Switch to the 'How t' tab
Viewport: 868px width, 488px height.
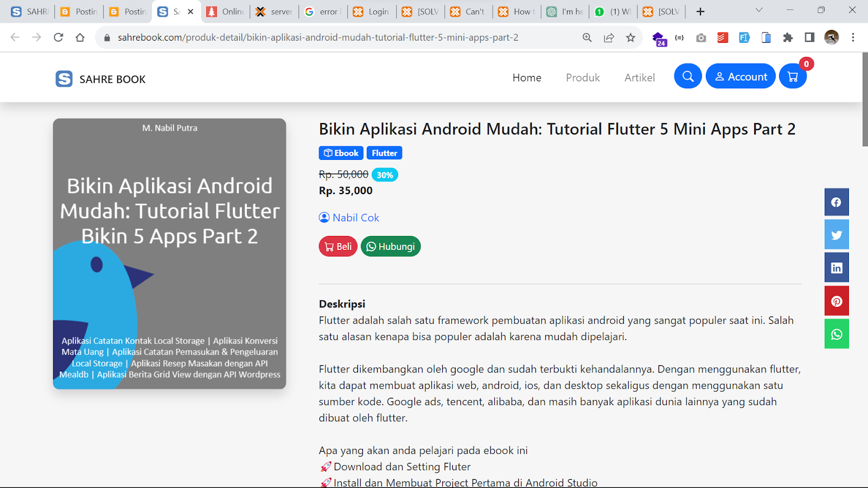517,11
